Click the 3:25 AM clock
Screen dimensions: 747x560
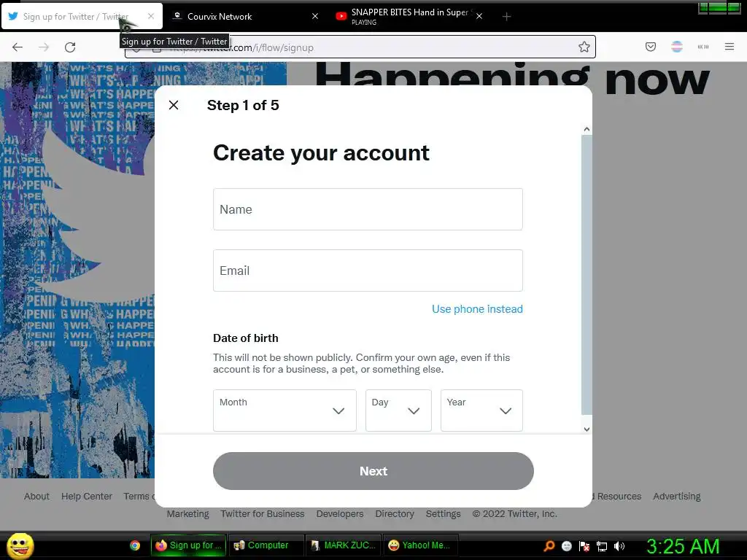click(683, 546)
